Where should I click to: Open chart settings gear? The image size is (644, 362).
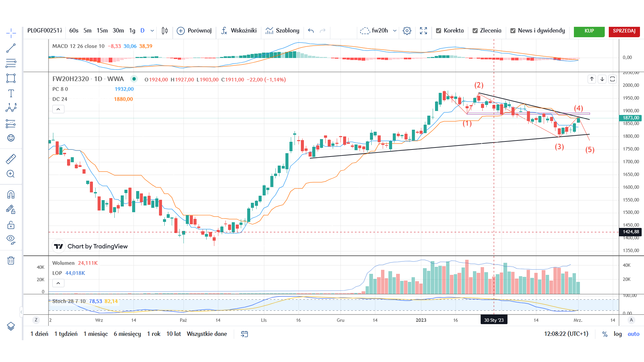(407, 31)
